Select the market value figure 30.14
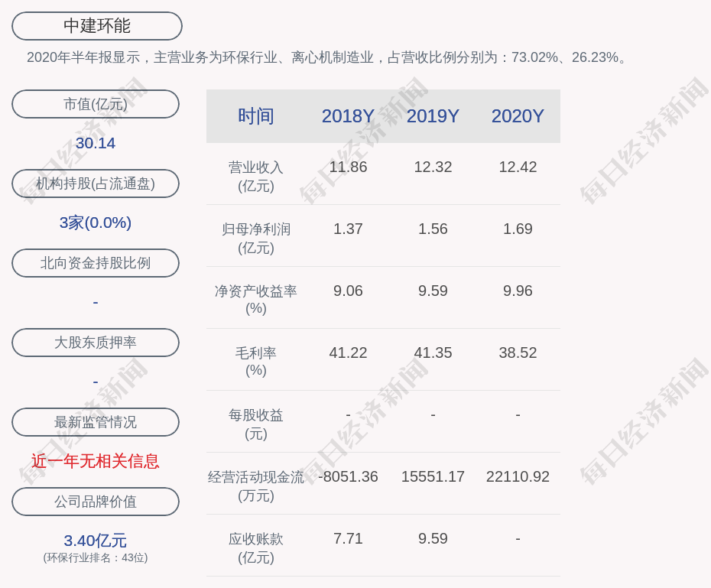Image resolution: width=711 pixels, height=588 pixels. tap(96, 143)
